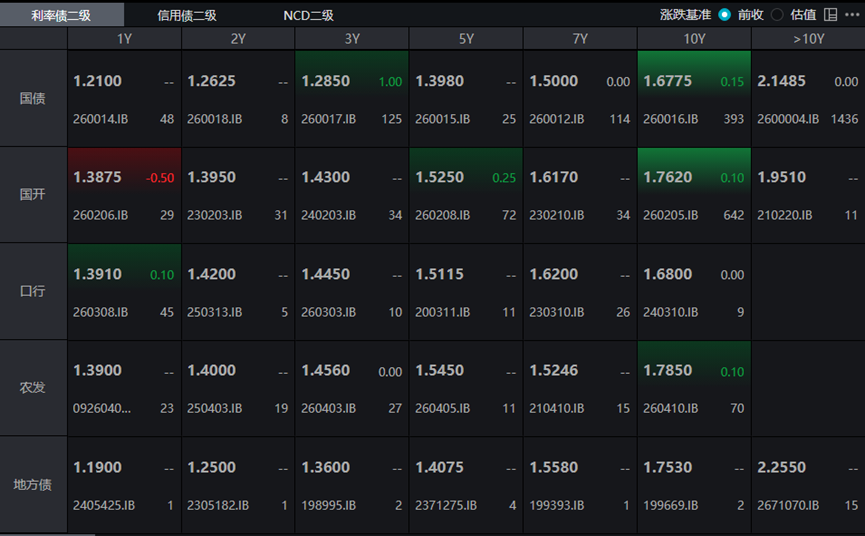Click the horizontal scrollbar at bottom

click(47, 534)
